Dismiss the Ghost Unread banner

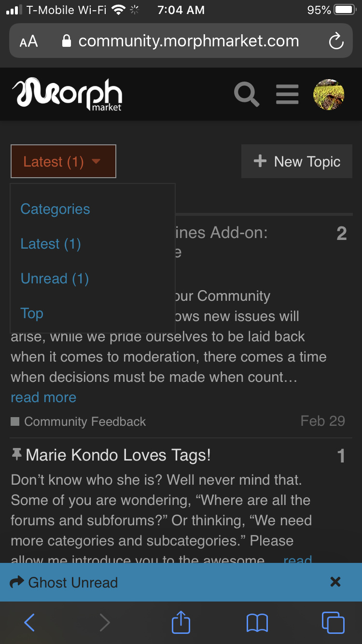coord(335,582)
